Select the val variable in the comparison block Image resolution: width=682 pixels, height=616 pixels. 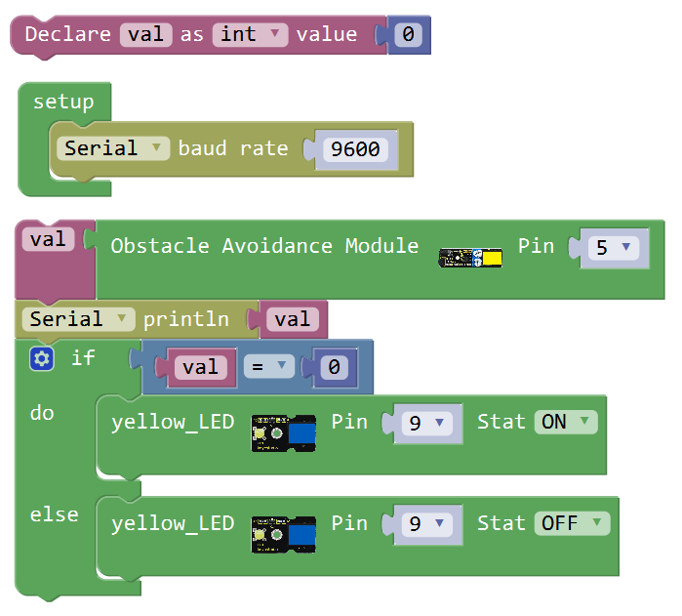coord(201,367)
